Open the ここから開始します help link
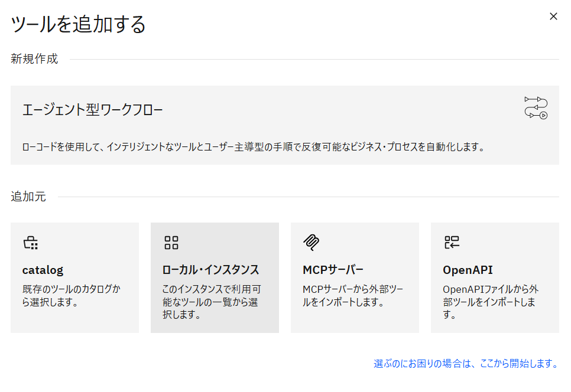This screenshot has width=571, height=392. tap(466, 364)
